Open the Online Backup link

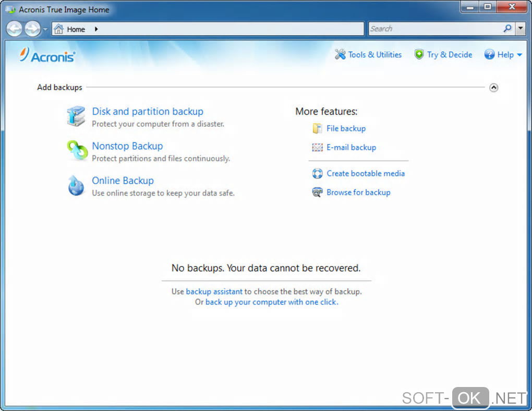(x=123, y=180)
